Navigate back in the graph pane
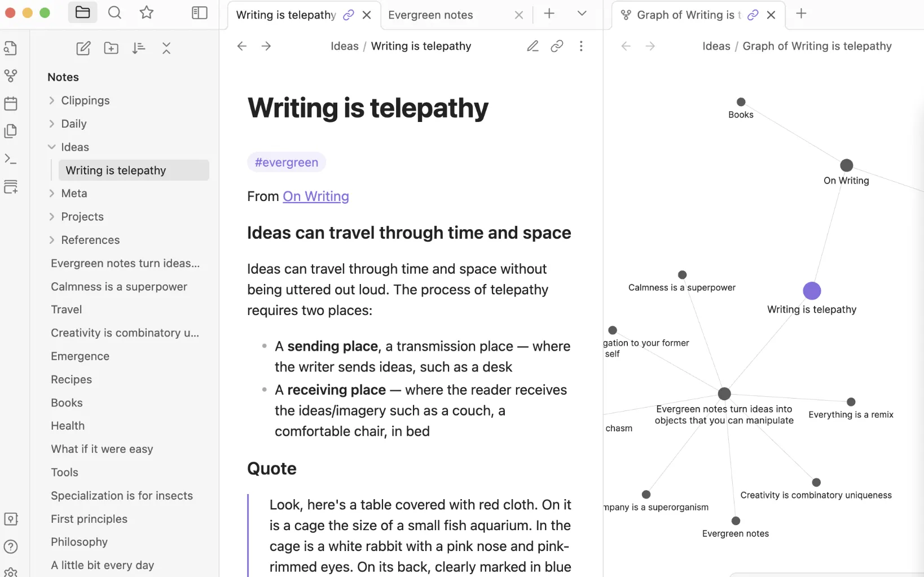 (x=626, y=46)
